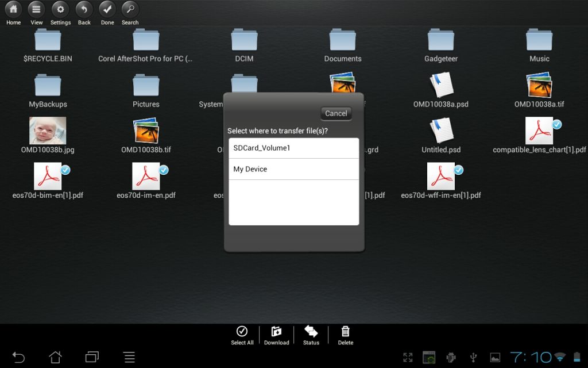
Task: Open the Gadgeteer folder
Action: click(x=441, y=40)
